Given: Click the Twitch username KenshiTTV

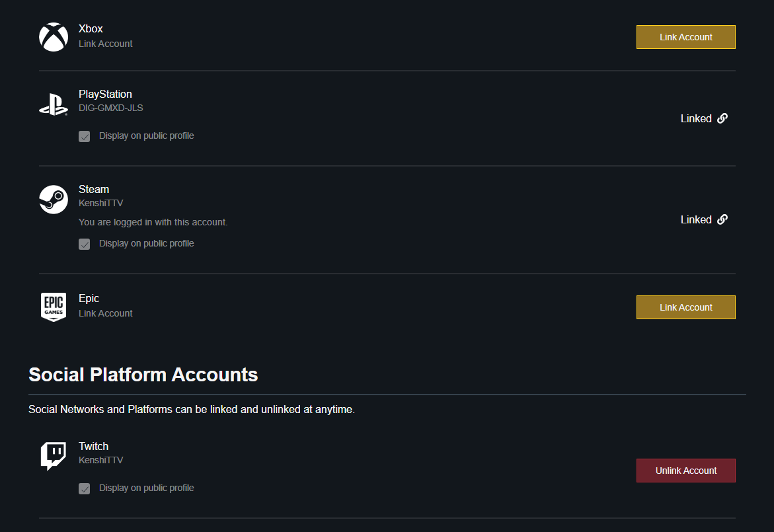Looking at the screenshot, I should (x=101, y=460).
